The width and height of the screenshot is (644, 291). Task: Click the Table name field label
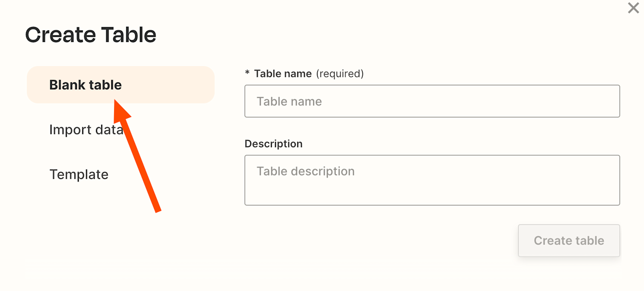click(x=283, y=74)
